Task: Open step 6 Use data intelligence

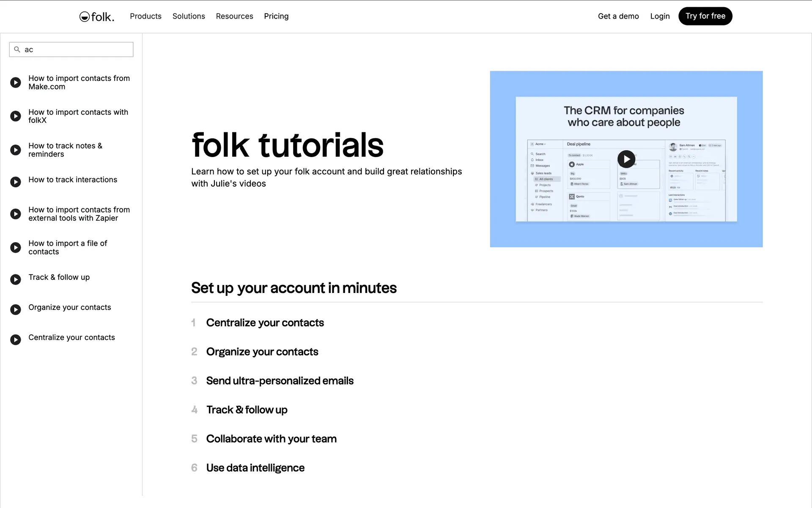Action: [255, 468]
